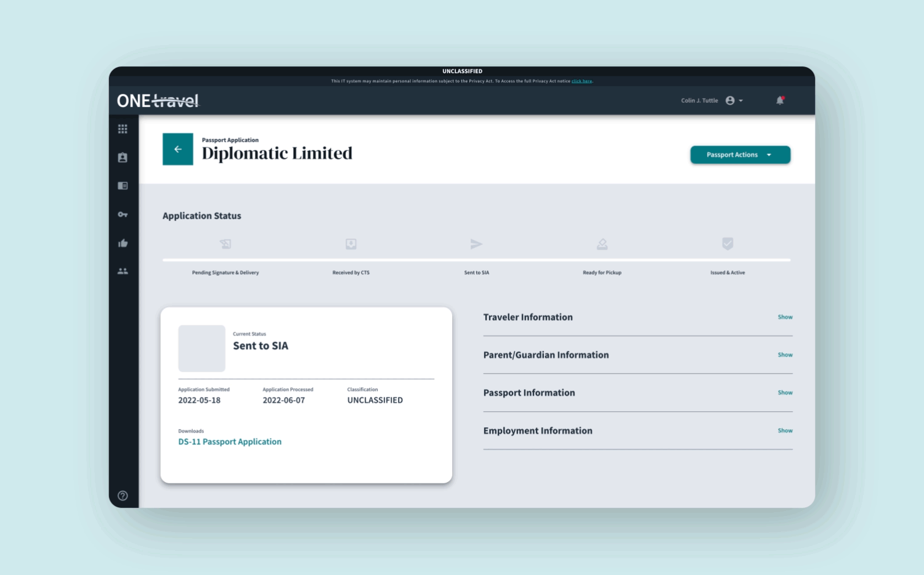The height and width of the screenshot is (575, 924).
Task: Click the ONE travel logo
Action: (158, 100)
